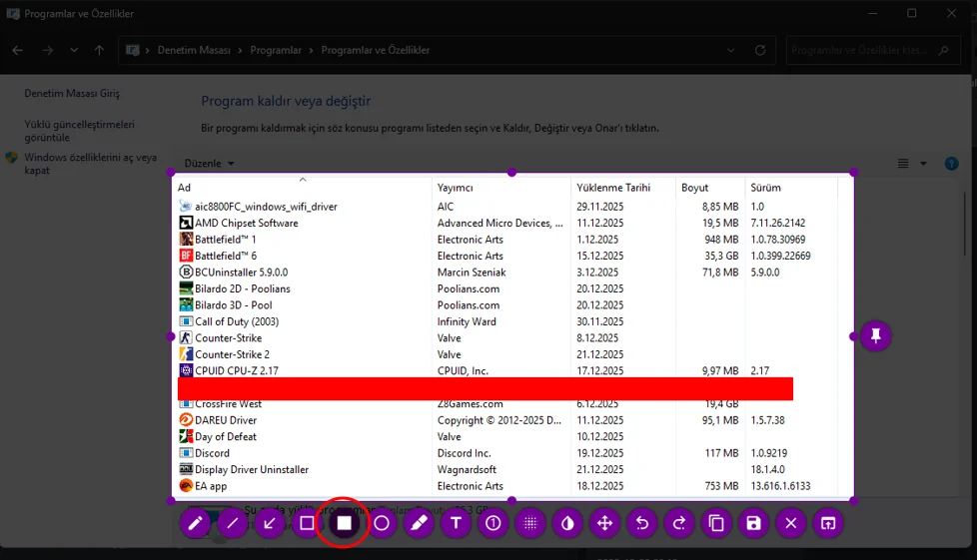Select the Pixelate blur tool
This screenshot has width=977, height=560.
pyautogui.click(x=530, y=523)
